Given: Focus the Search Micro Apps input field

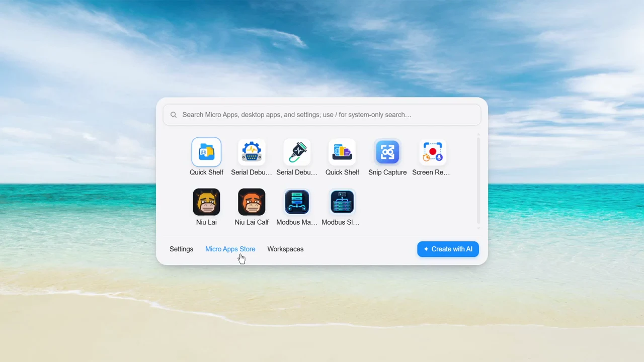Looking at the screenshot, I should click(322, 115).
